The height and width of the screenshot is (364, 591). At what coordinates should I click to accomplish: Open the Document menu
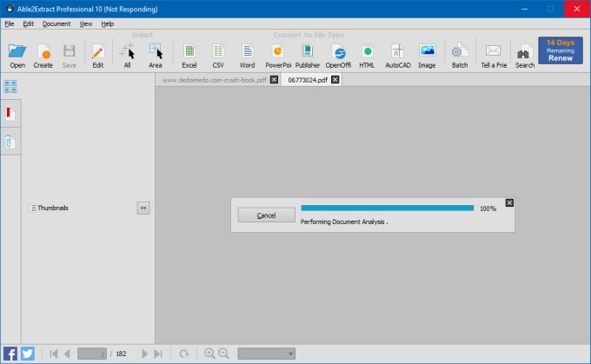point(56,23)
